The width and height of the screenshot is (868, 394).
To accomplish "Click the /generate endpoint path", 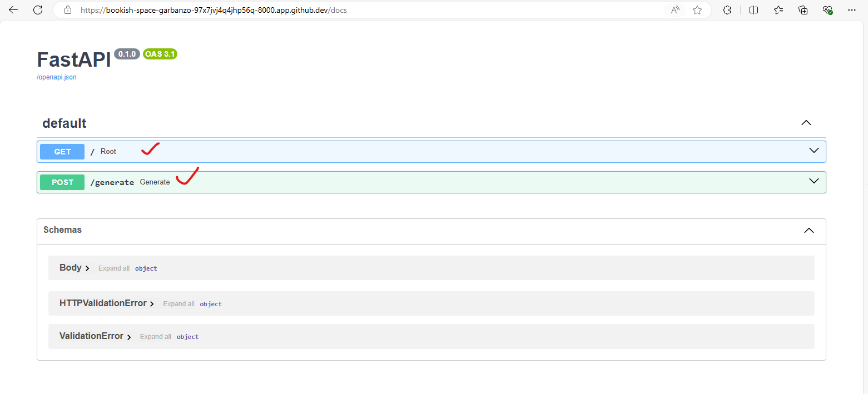I will 112,182.
